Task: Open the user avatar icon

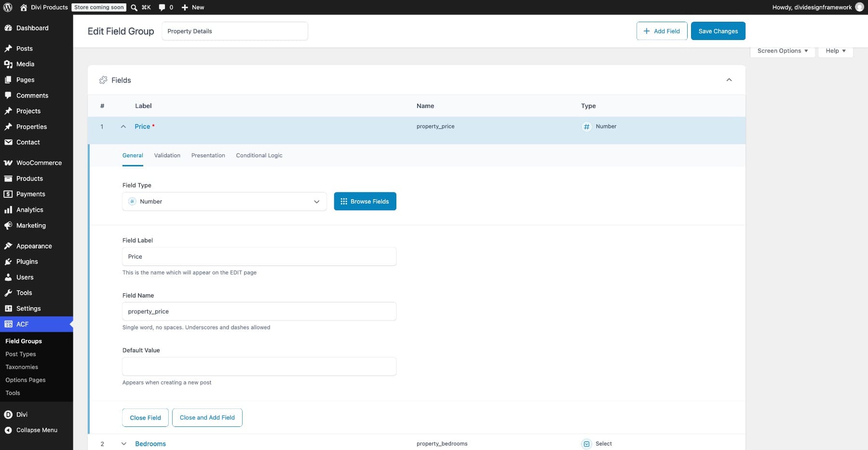Action: pos(859,7)
